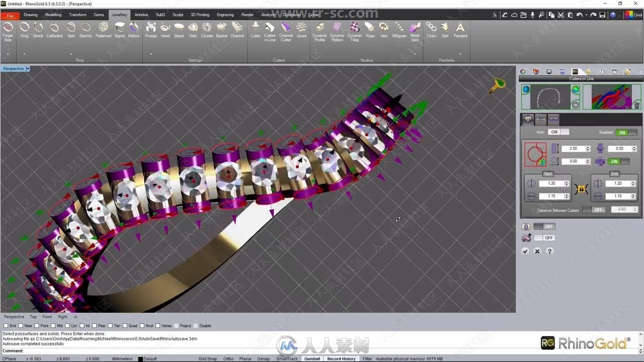Click the Start 1.20 value spinner arrows

click(567, 184)
